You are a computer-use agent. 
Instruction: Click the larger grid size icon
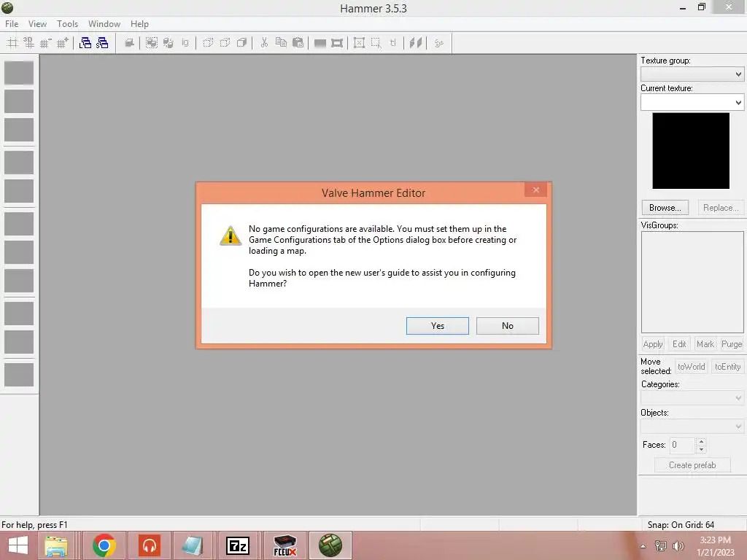click(x=63, y=43)
